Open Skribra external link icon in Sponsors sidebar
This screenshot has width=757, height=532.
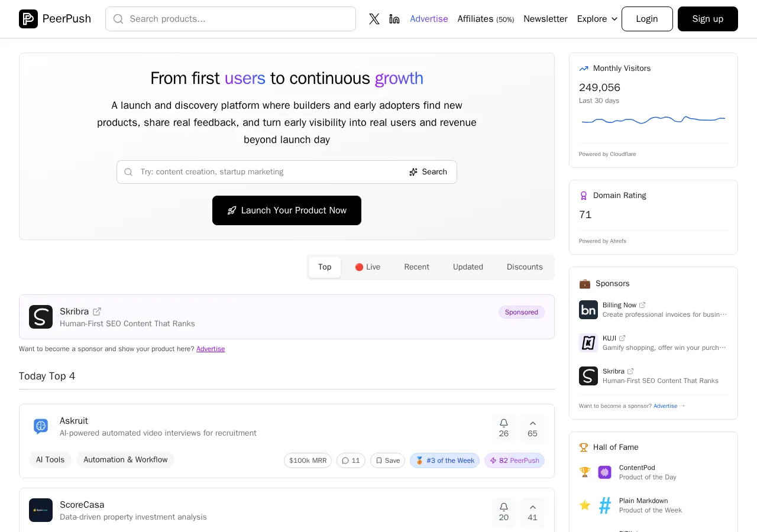(630, 371)
